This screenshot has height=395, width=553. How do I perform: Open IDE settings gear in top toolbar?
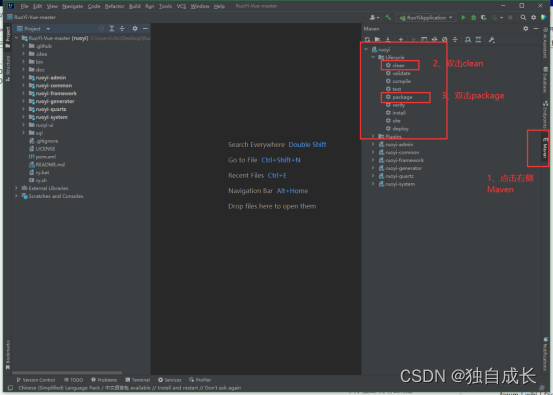pyautogui.click(x=533, y=17)
